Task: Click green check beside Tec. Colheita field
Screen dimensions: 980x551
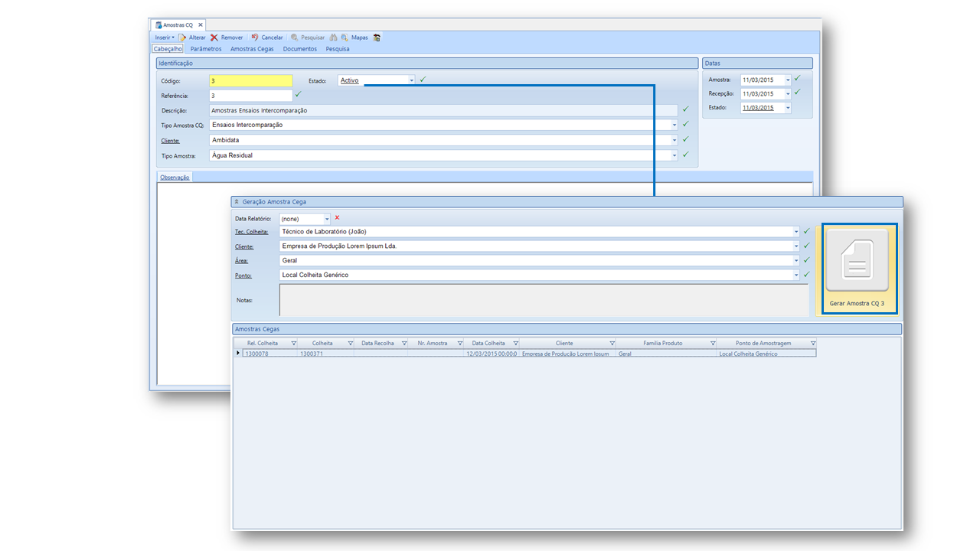Action: coord(806,230)
